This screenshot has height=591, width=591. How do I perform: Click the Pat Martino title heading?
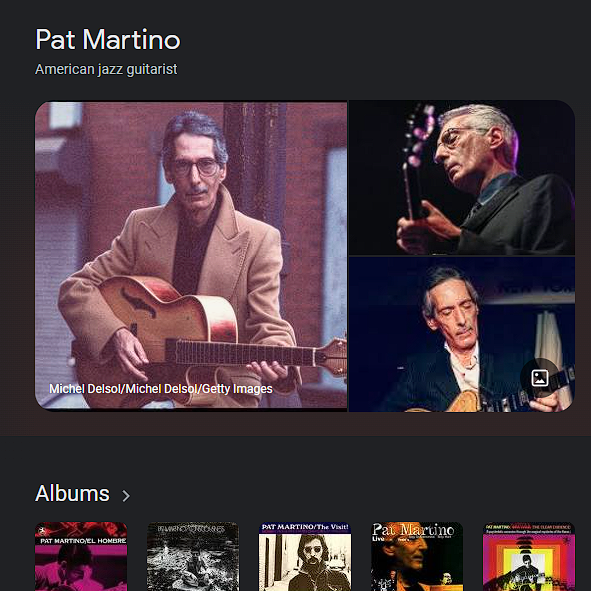(108, 39)
